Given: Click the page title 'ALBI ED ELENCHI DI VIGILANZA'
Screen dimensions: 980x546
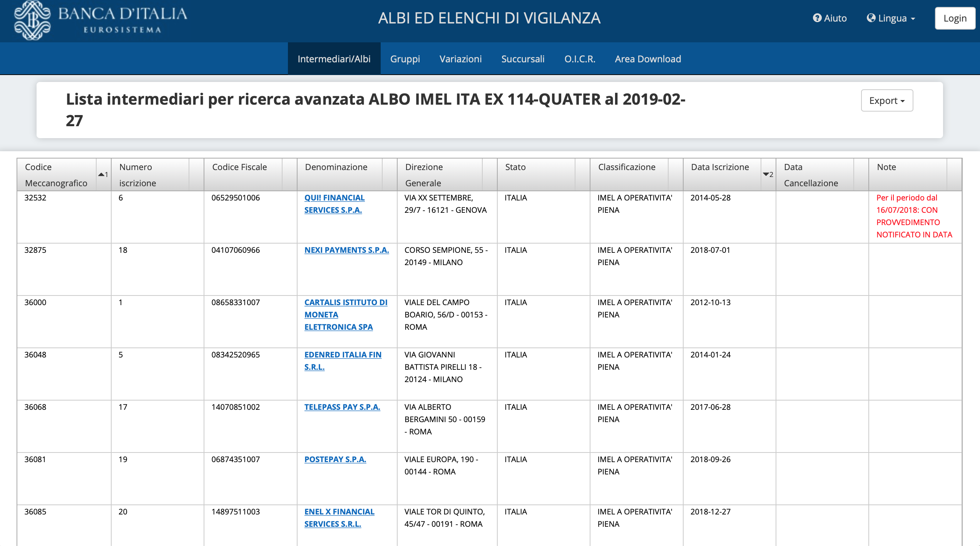Looking at the screenshot, I should (489, 18).
